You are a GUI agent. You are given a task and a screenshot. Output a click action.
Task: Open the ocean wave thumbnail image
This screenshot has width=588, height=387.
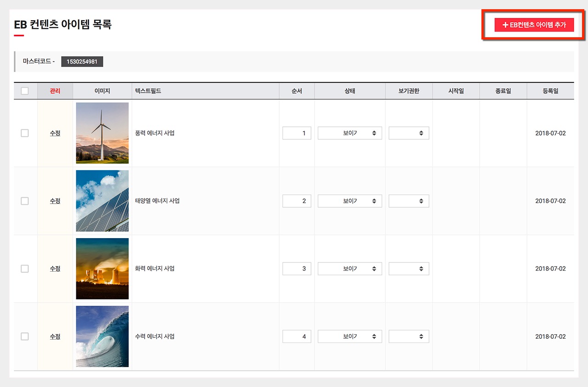pyautogui.click(x=102, y=336)
